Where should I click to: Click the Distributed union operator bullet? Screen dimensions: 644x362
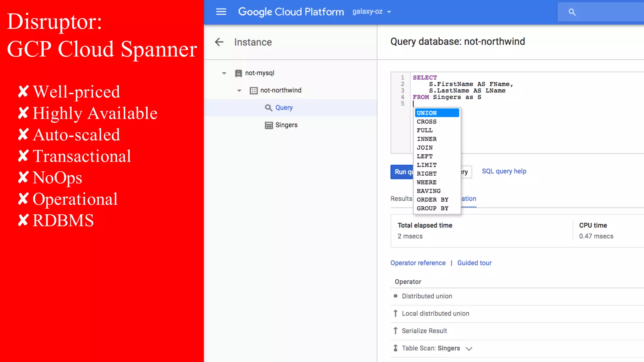tap(396, 296)
